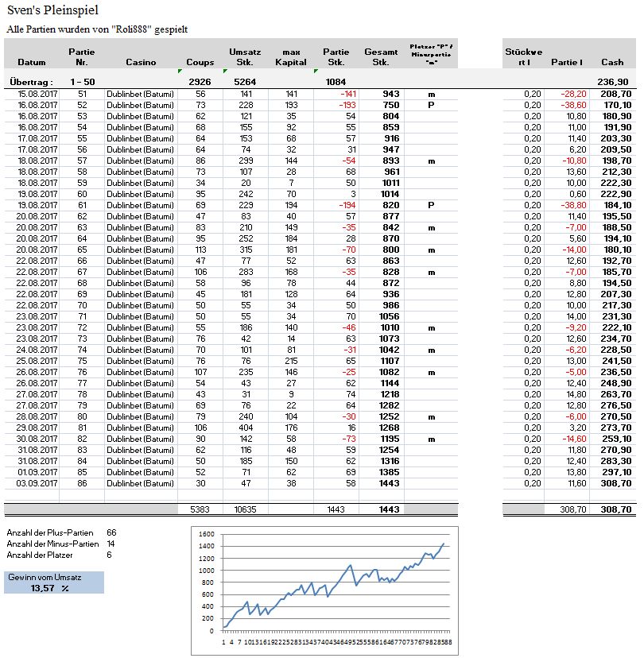Click the green corner marker above 1084
This screenshot has width=644, height=658.
click(x=317, y=70)
